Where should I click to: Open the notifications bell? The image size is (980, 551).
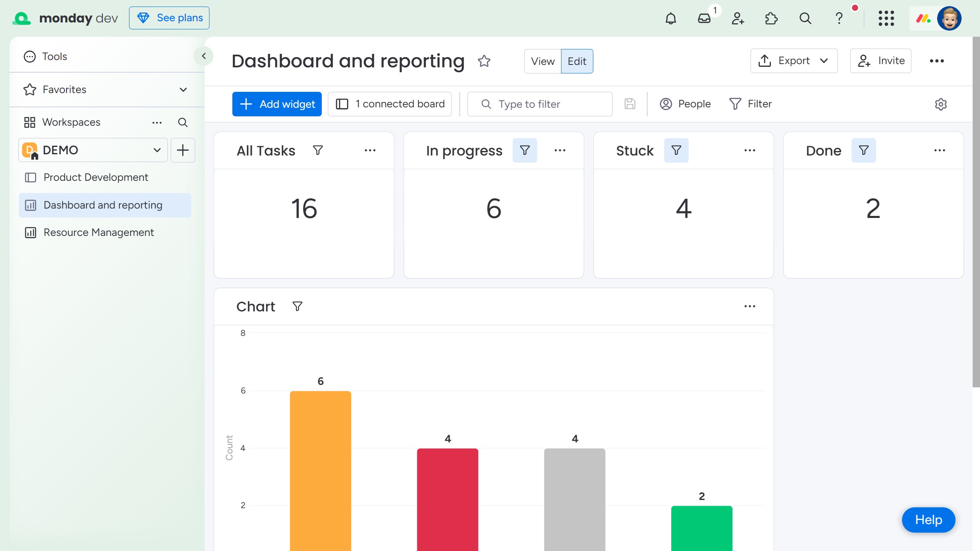(x=671, y=18)
